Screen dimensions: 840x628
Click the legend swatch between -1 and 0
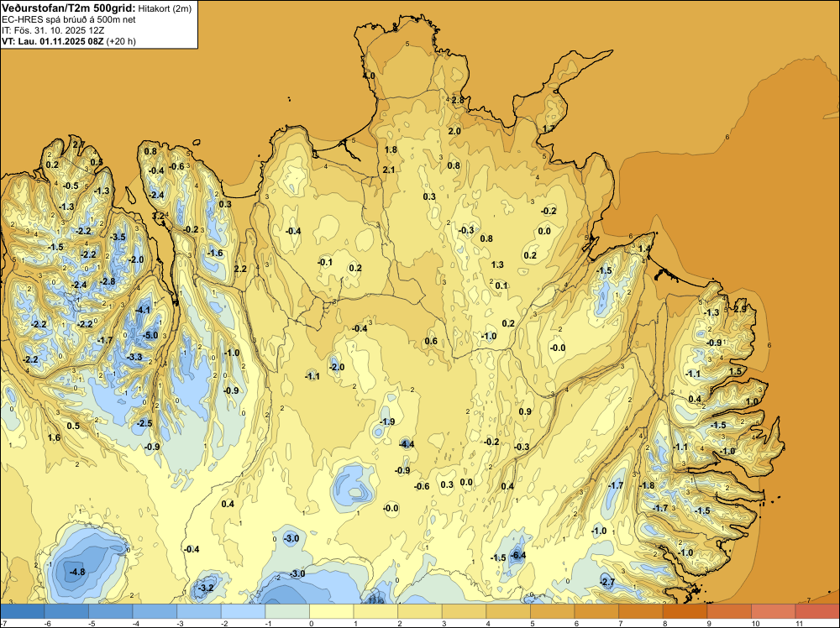[287, 611]
